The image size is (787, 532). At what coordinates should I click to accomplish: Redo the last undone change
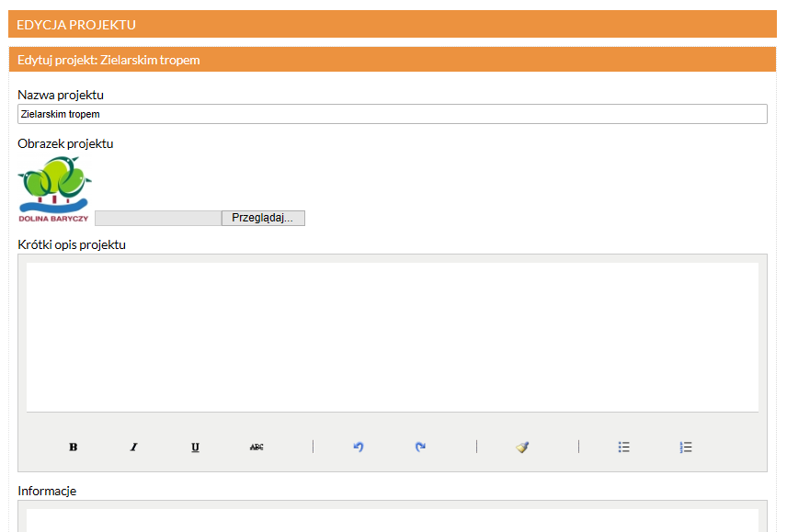(420, 447)
